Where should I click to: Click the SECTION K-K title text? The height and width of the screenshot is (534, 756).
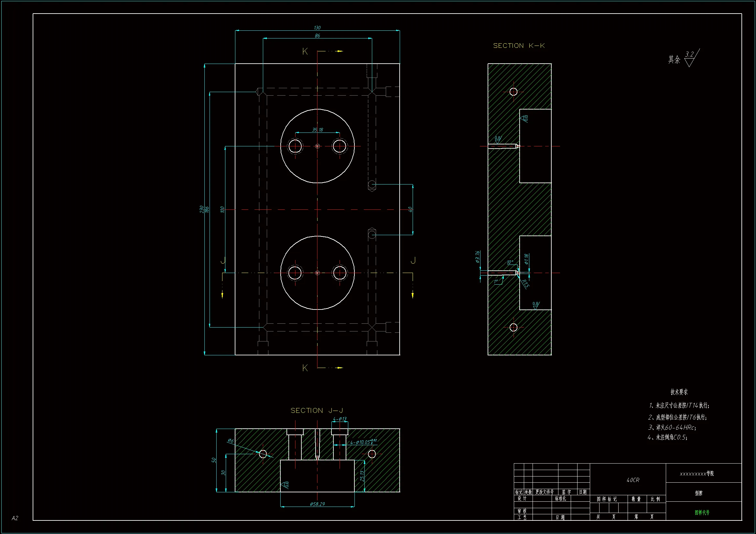coord(519,46)
